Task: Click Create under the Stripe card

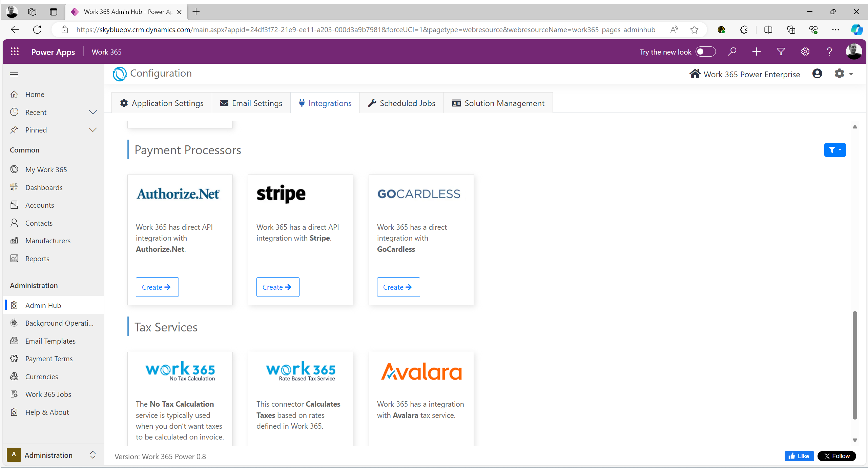Action: click(x=277, y=287)
